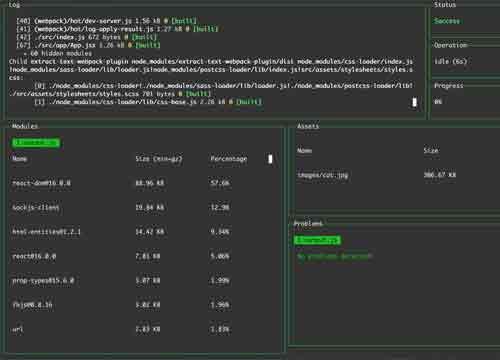Click the Success status text

pyautogui.click(x=447, y=21)
